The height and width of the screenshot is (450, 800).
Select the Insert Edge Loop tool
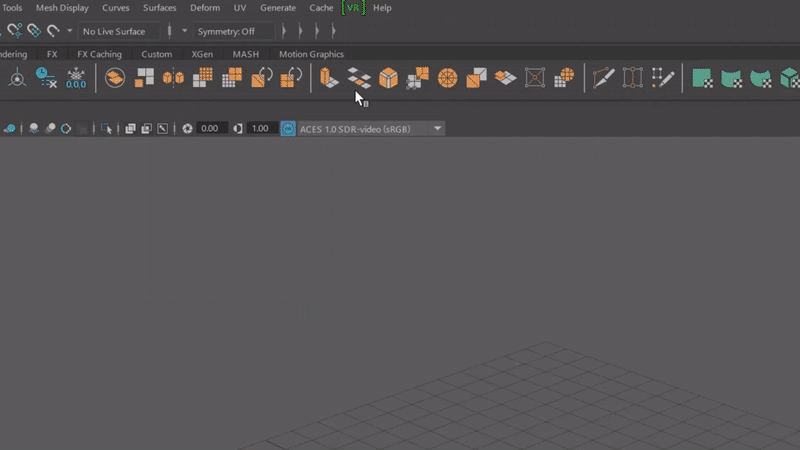tap(633, 78)
